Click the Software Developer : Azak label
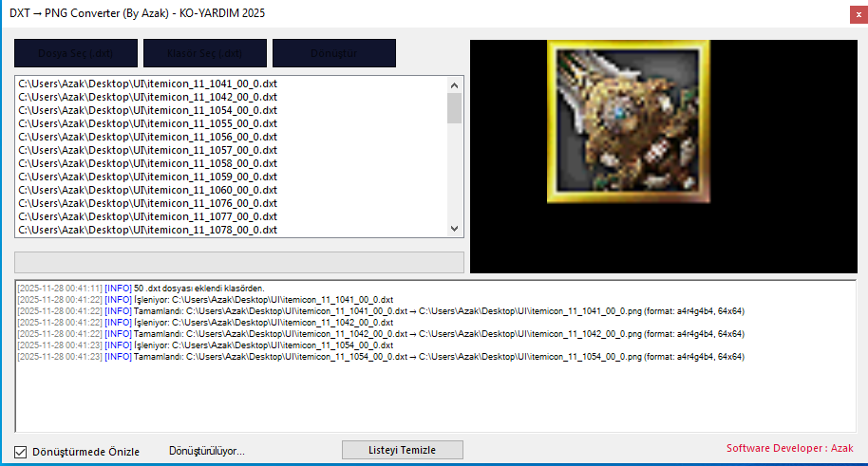868x466 pixels. click(790, 448)
